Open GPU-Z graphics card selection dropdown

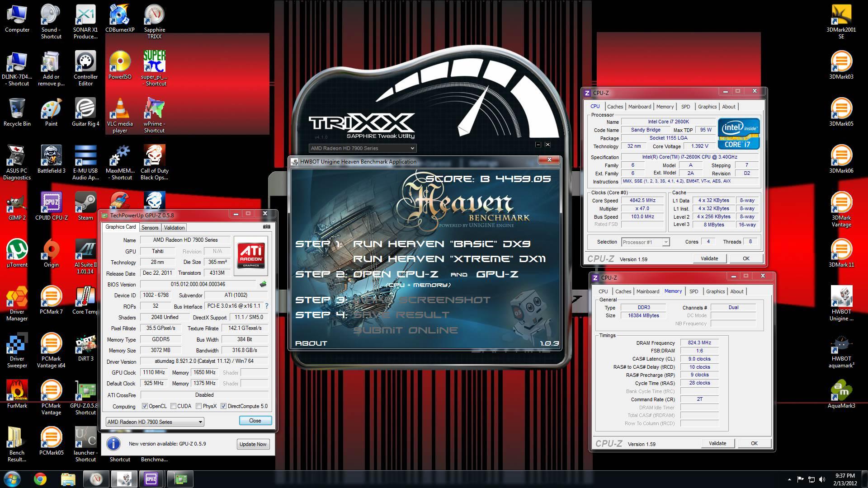coord(155,422)
